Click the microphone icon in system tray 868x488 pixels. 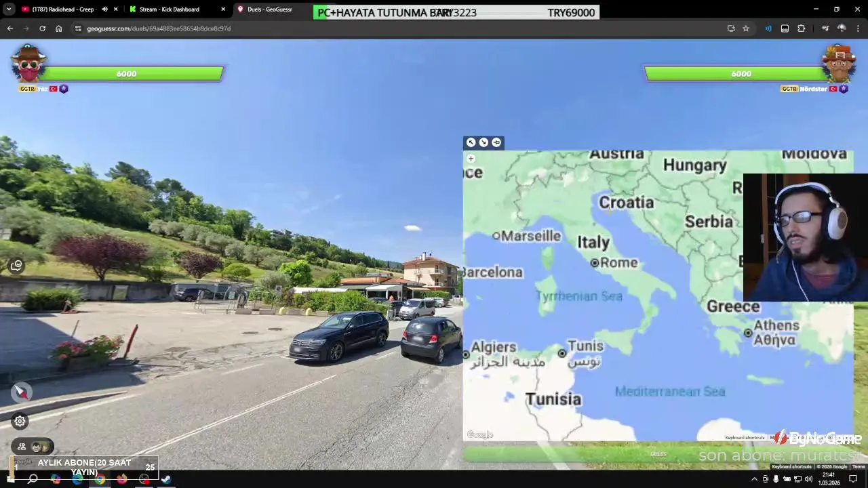776,479
